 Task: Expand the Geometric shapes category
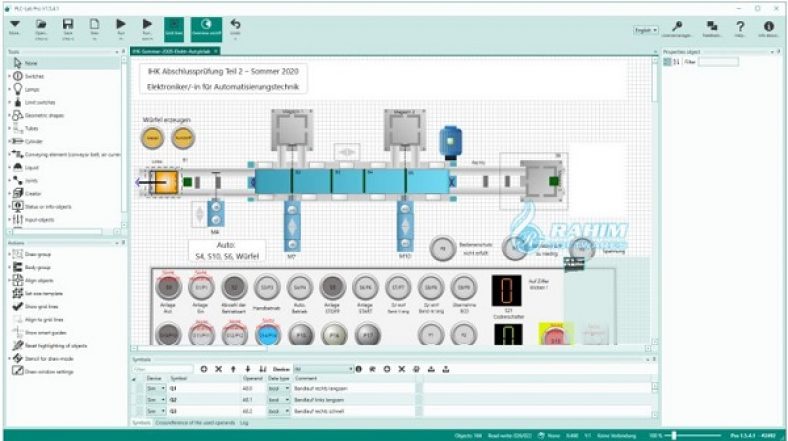(x=9, y=116)
